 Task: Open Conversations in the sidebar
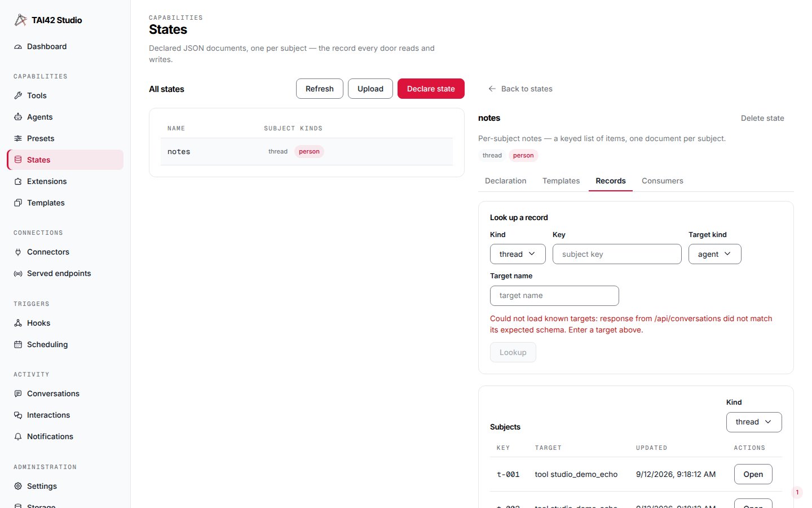pos(65,393)
